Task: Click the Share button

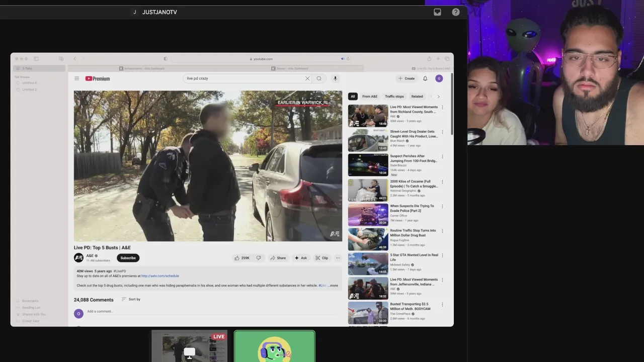Action: tap(278, 258)
